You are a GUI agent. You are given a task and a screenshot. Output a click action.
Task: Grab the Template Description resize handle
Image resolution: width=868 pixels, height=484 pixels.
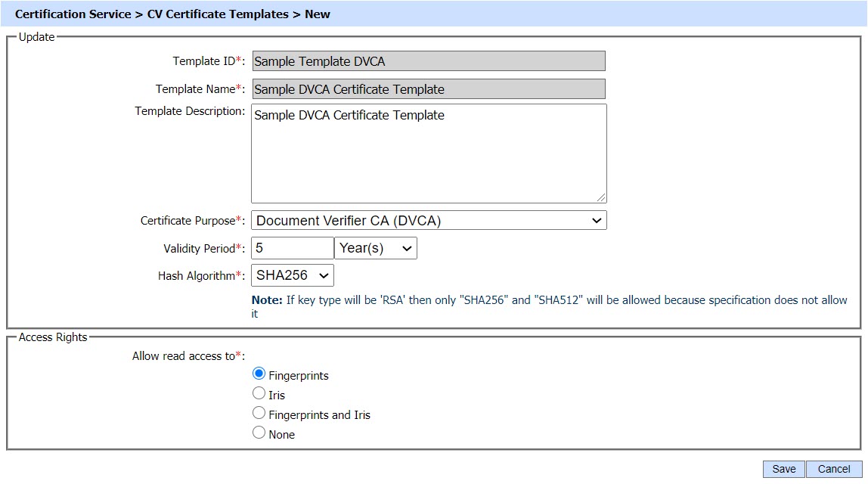tap(601, 197)
